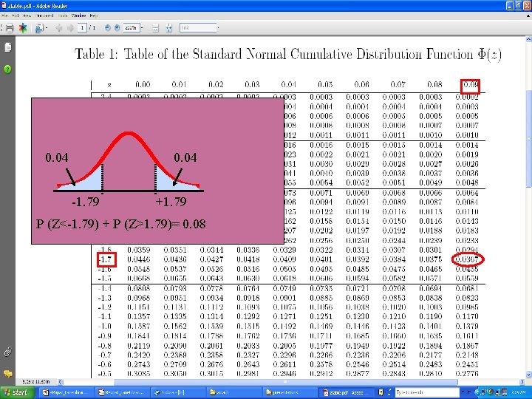This screenshot has width=532, height=399.
Task: Open the Attachments paperclip panel
Action: (x=8, y=352)
